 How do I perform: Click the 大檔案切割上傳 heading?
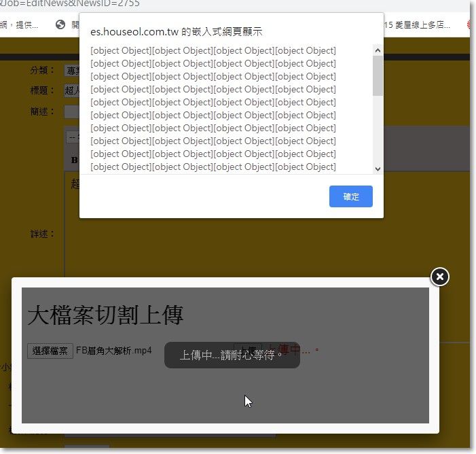[105, 315]
